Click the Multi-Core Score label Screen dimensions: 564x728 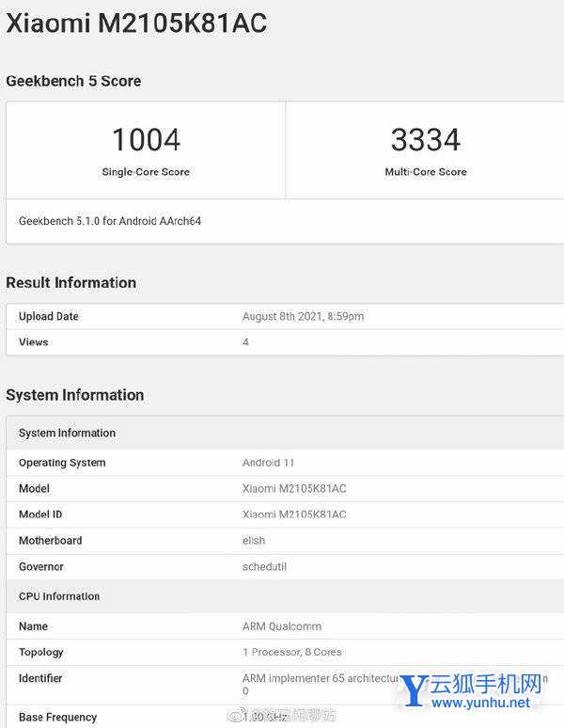coord(425,172)
